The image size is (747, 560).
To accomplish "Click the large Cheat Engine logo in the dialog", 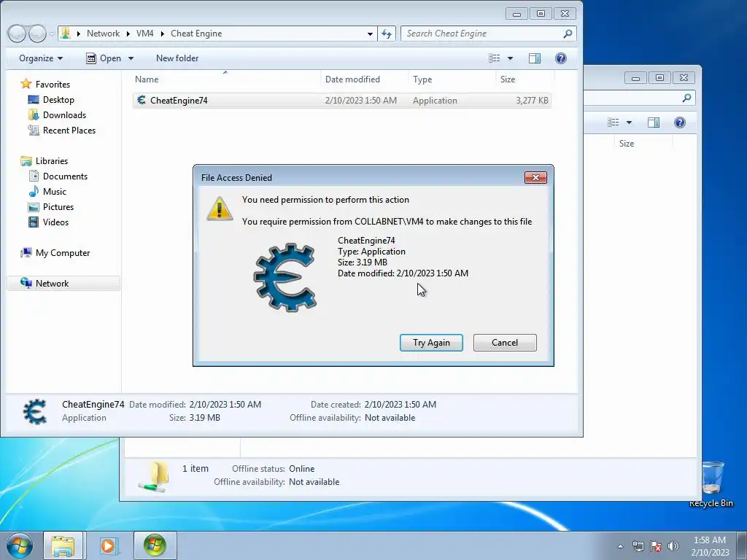I will tap(285, 277).
